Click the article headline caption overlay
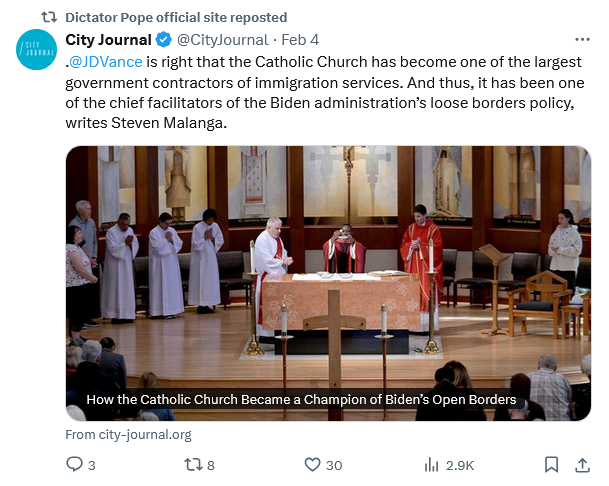 click(x=301, y=400)
